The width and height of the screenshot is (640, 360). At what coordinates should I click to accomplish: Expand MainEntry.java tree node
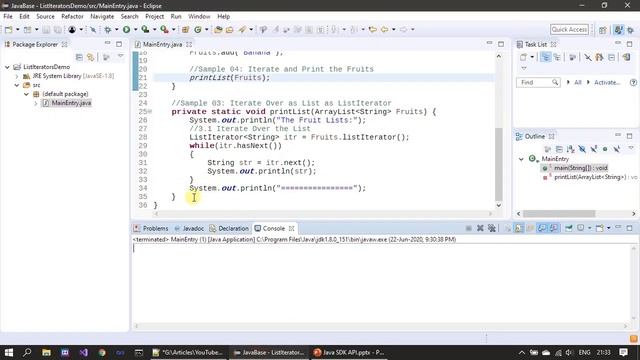tap(36, 103)
